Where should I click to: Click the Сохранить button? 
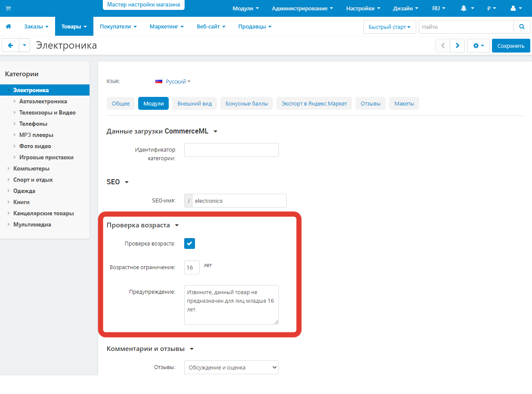[x=510, y=46]
